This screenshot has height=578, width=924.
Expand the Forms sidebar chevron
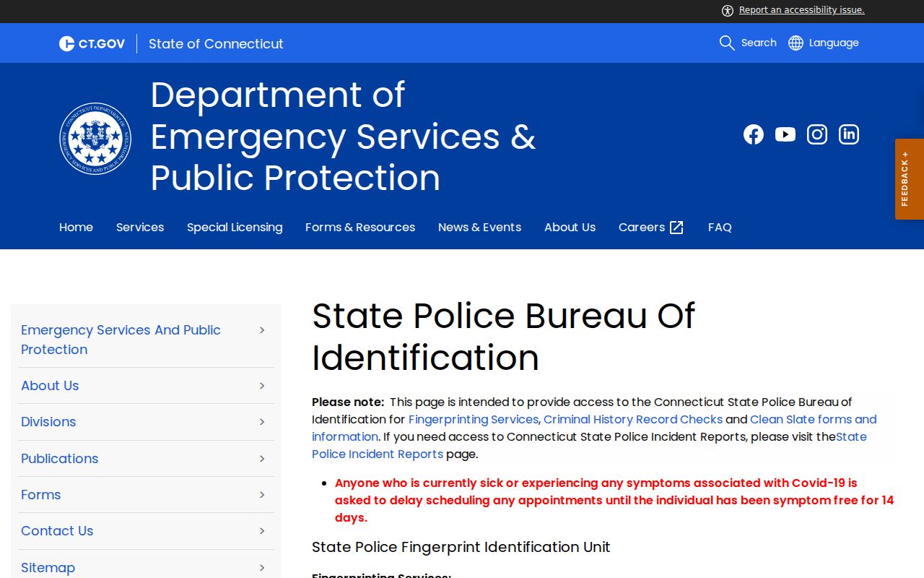pyautogui.click(x=262, y=495)
